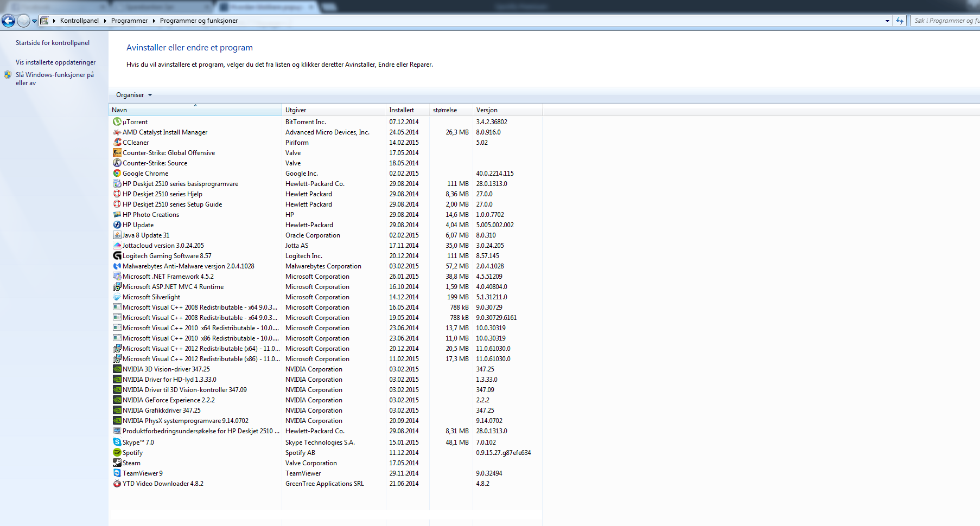Navigate to Programmer breadcrumb
Image resolution: width=980 pixels, height=526 pixels.
click(129, 21)
